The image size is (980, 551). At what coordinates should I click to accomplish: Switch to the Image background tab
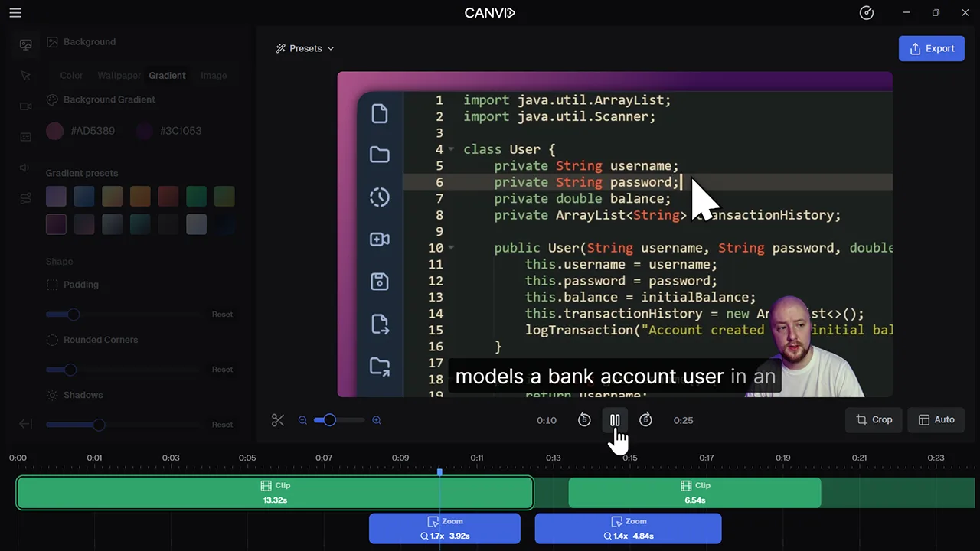(x=214, y=76)
